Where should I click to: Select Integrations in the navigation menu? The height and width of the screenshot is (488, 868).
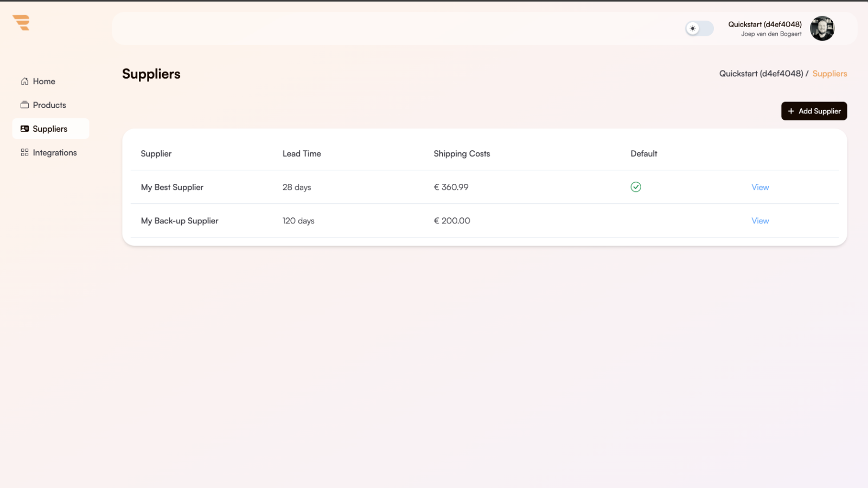click(x=55, y=152)
